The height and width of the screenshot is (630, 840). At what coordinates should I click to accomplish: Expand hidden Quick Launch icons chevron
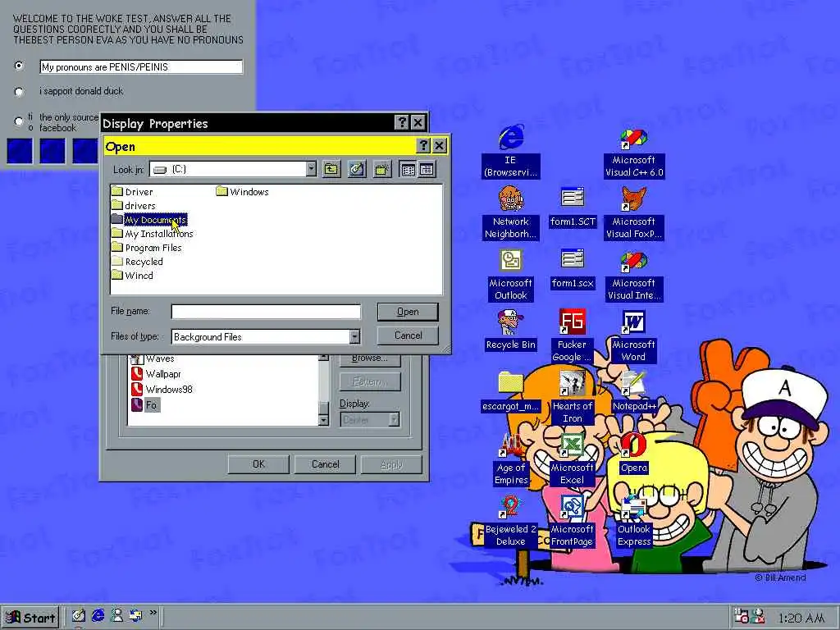click(153, 612)
